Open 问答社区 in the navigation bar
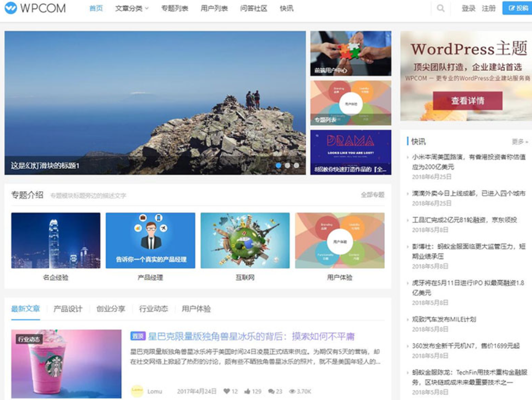 pos(253,8)
